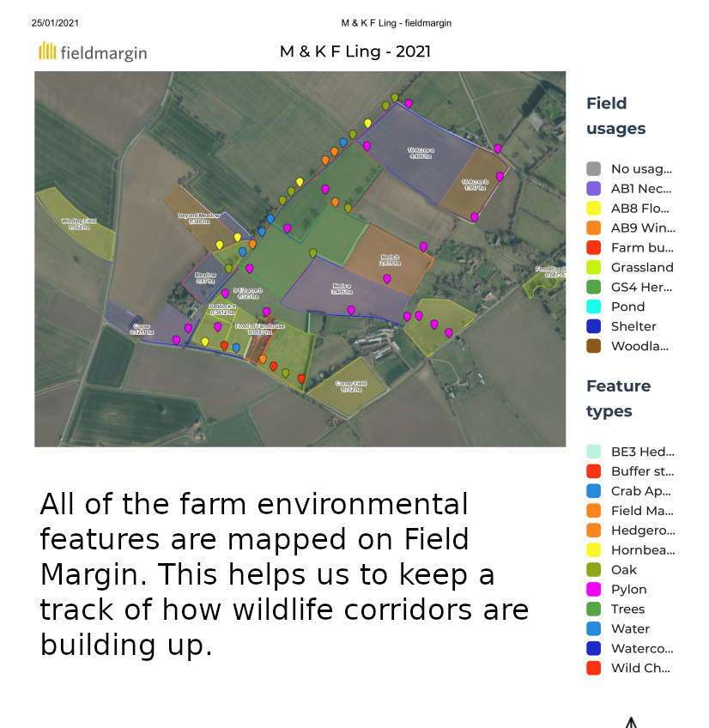
Task: Click the No usage grey swatch
Action: click(x=593, y=169)
